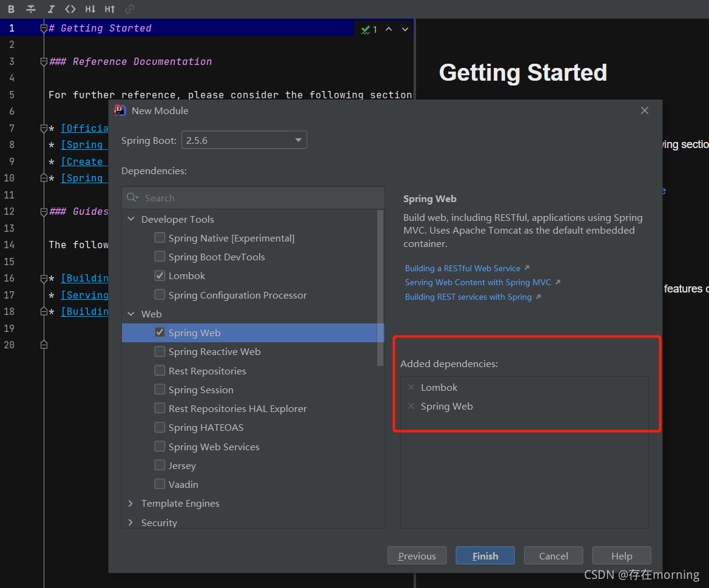Toggle italic formatting in markdown toolbar
Screen dimensions: 709x588
click(51, 9)
